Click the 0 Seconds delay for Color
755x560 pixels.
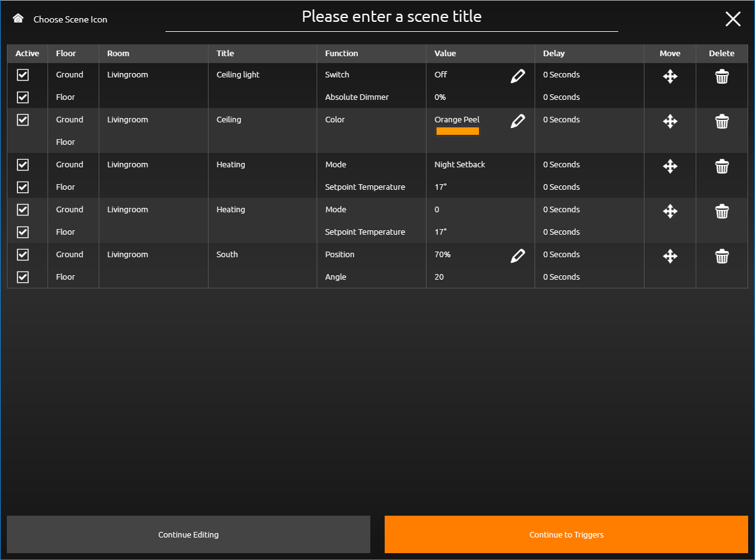[561, 120]
